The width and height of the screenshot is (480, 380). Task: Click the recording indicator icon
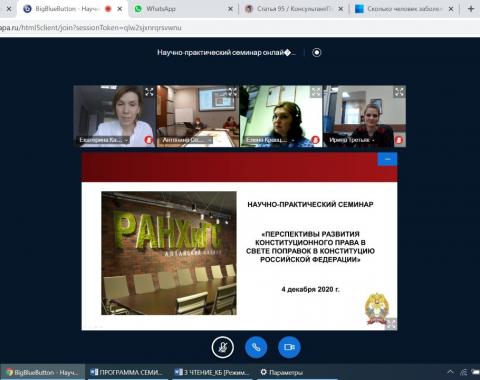(x=317, y=53)
